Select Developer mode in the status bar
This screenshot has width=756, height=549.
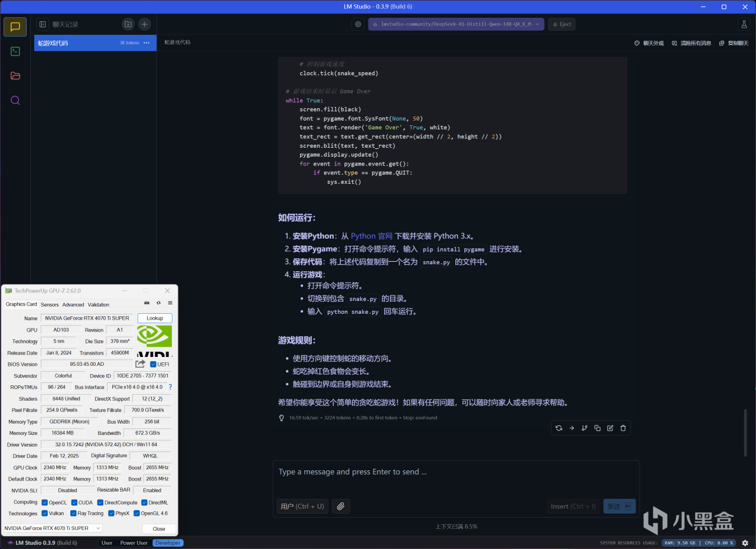pos(168,543)
